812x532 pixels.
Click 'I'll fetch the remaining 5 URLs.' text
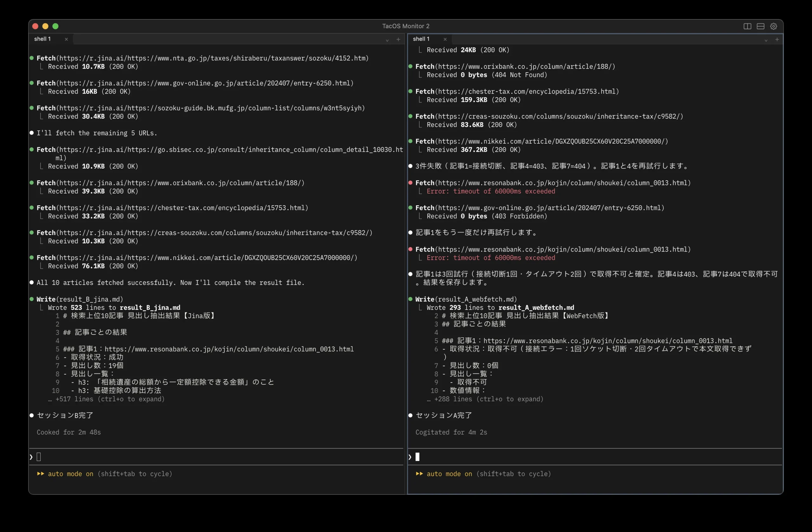pyautogui.click(x=97, y=133)
